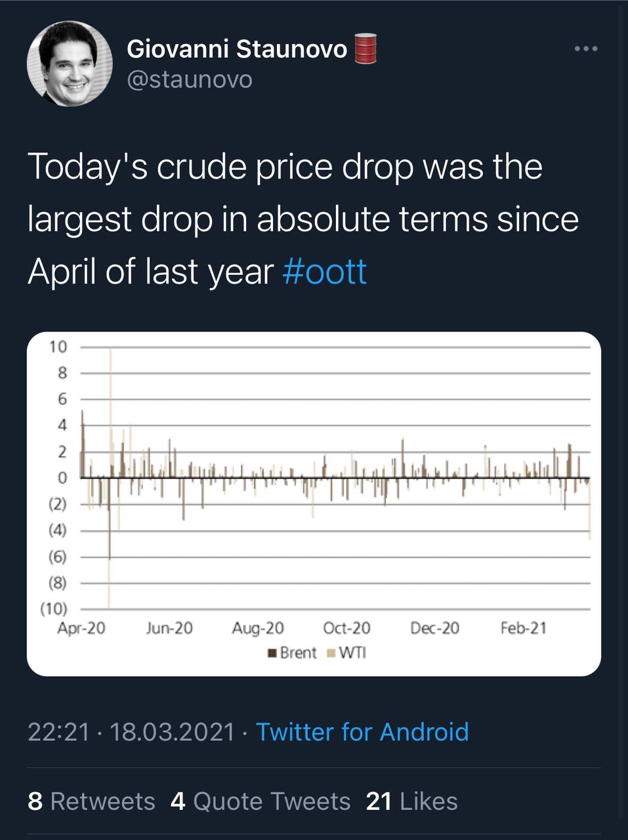628x840 pixels.
Task: Open the #oott hashtag link
Action: pos(324,271)
